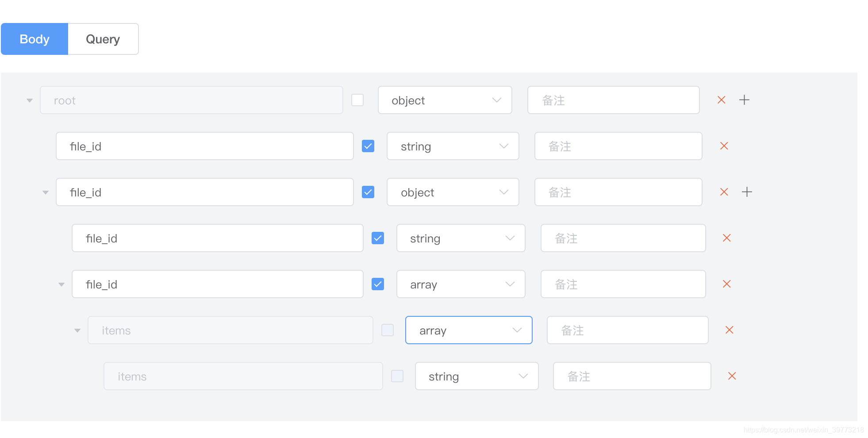Open the root object type dropdown

(x=445, y=100)
